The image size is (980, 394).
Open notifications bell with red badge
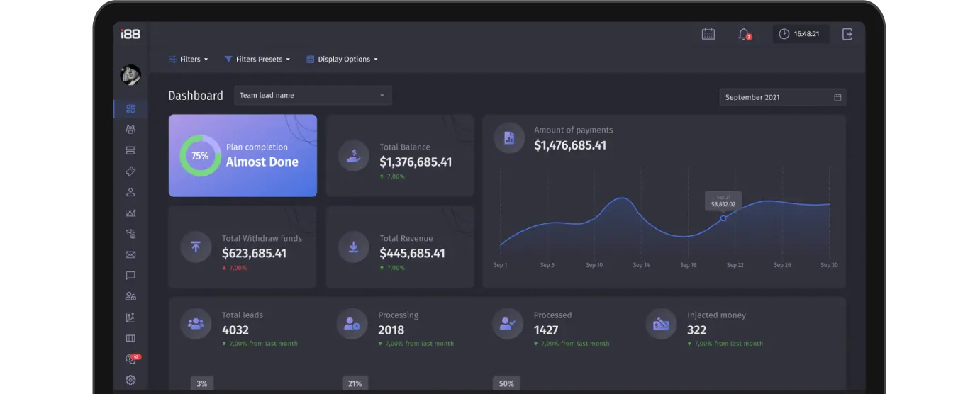744,34
